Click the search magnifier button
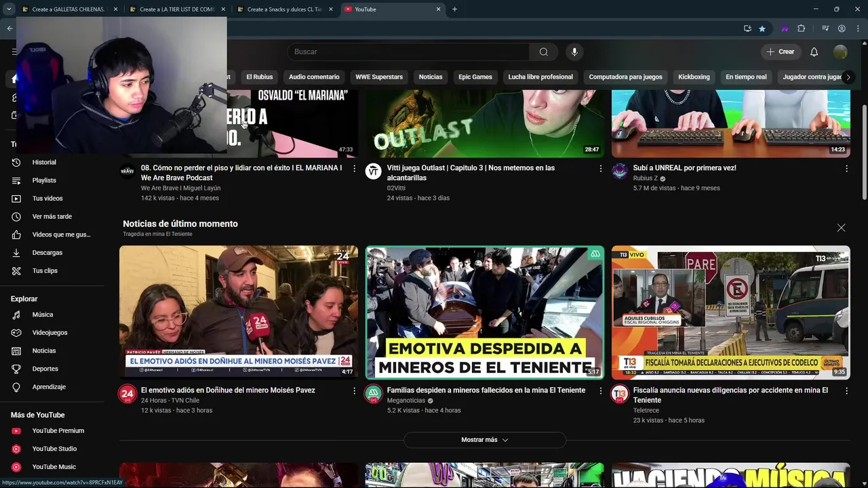Viewport: 868px width, 488px height. (x=544, y=52)
